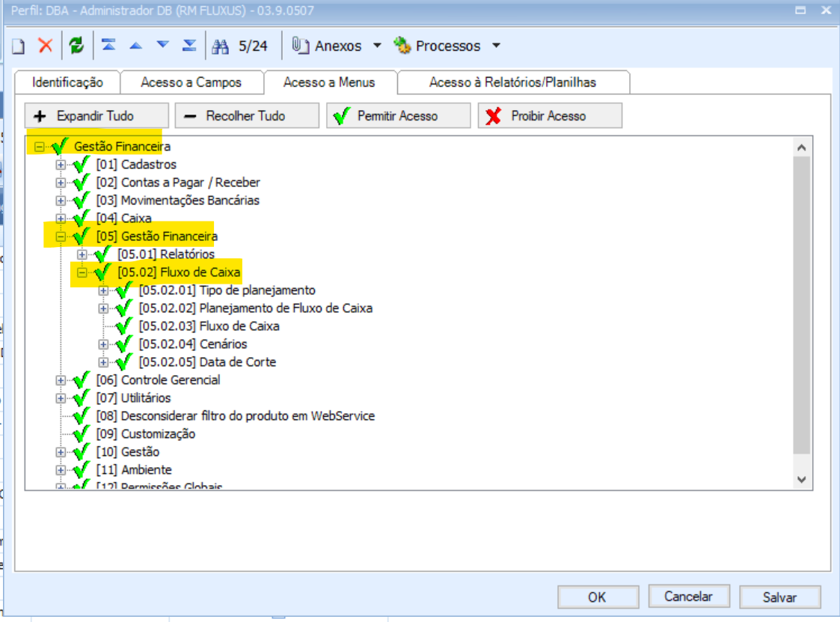Expand the [05.02.05] Data de Corte node
840x622 pixels.
(103, 362)
